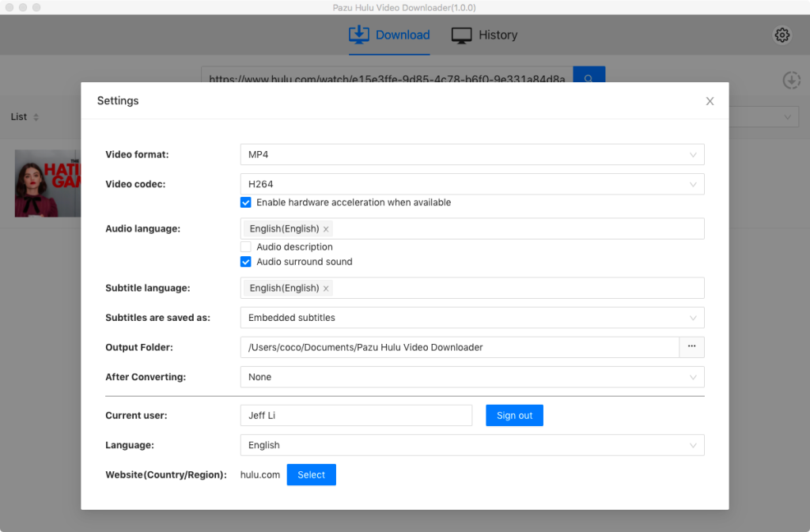
Task: Click The Hating Game thumbnail
Action: 48,183
